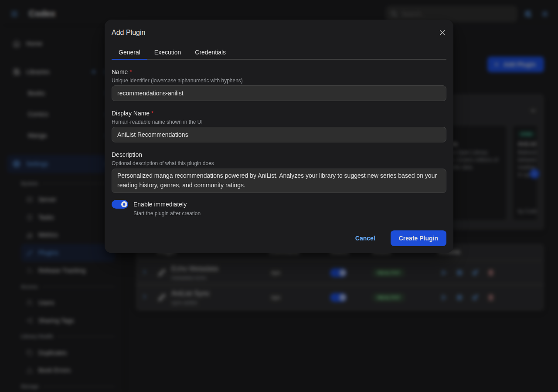Click the 'Enable immediately' label

pyautogui.click(x=160, y=204)
